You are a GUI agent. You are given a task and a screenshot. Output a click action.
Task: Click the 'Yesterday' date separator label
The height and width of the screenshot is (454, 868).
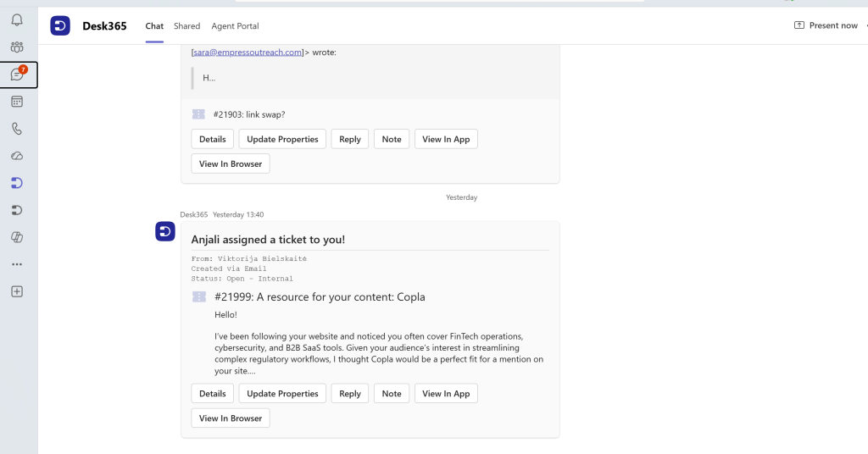point(462,197)
